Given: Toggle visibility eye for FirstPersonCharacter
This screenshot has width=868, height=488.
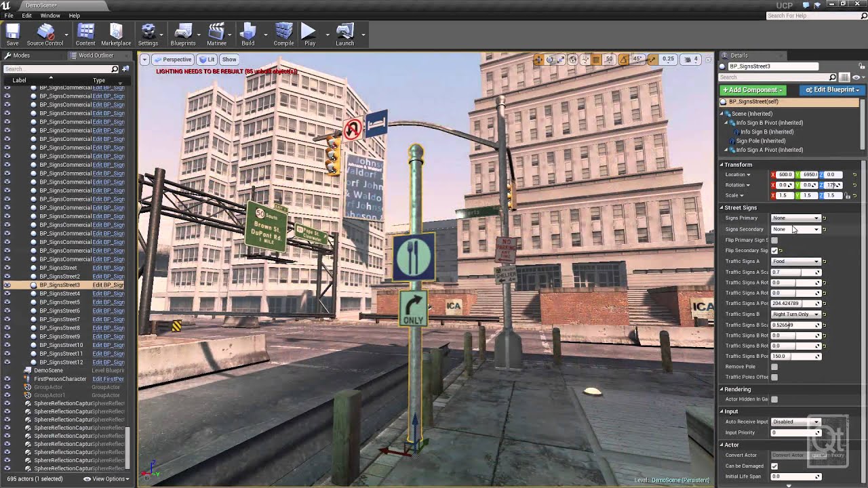Looking at the screenshot, I should 7,379.
